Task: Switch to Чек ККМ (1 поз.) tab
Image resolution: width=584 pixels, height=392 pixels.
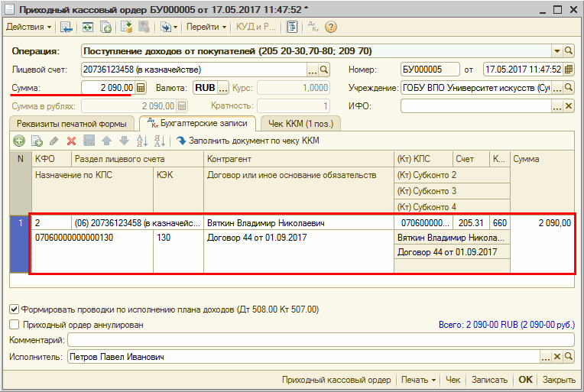Action: (x=300, y=124)
